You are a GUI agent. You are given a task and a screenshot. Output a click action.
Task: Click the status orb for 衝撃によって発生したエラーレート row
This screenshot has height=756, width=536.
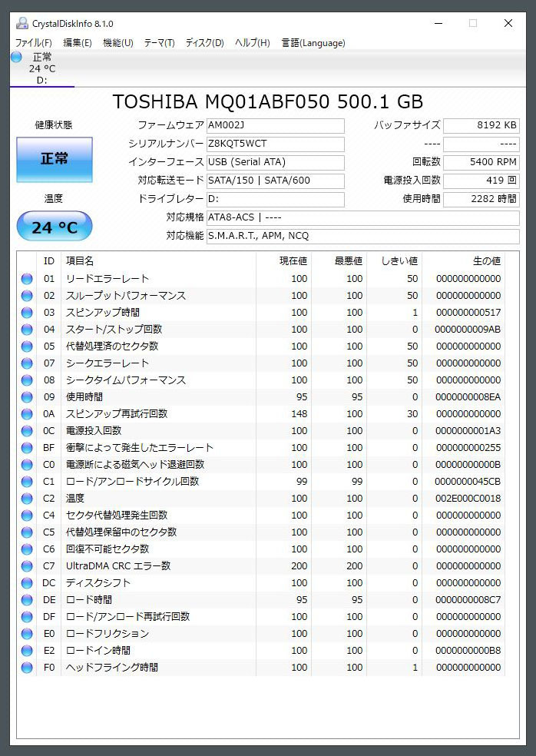(x=27, y=447)
